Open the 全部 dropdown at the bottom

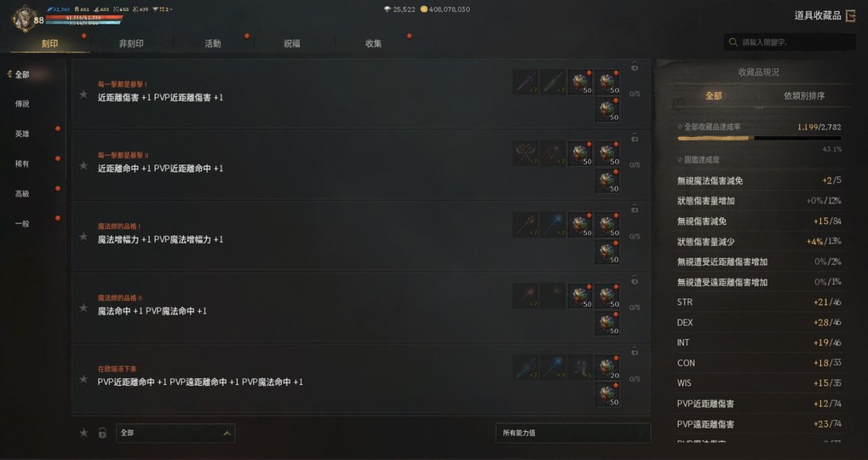click(175, 433)
